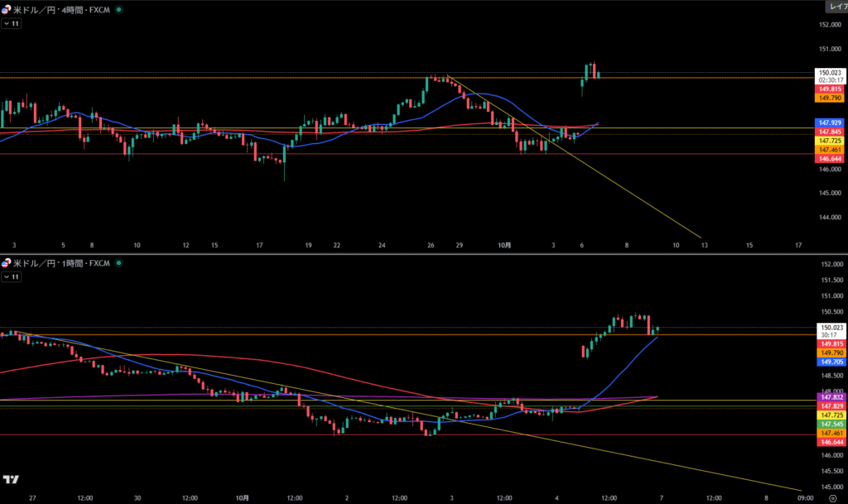Click the USD/JPY flag icon in the 4-hour chart

click(7, 10)
